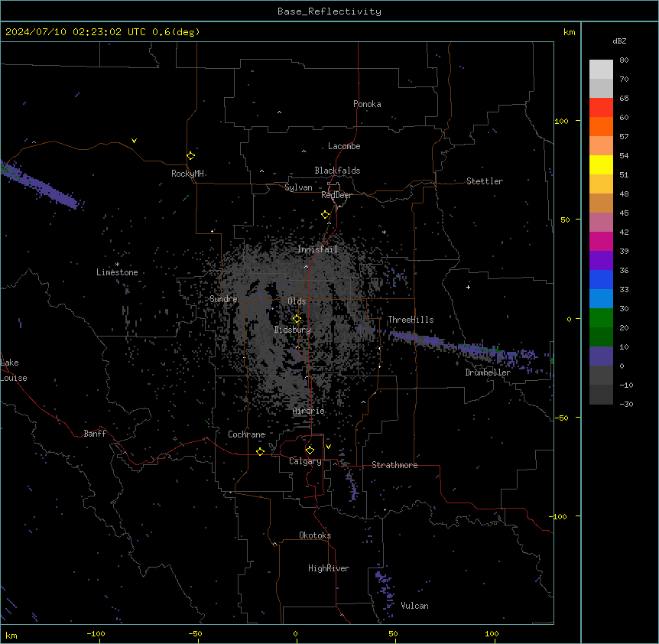
Task: Click the Blackfalds label
Action: click(337, 171)
